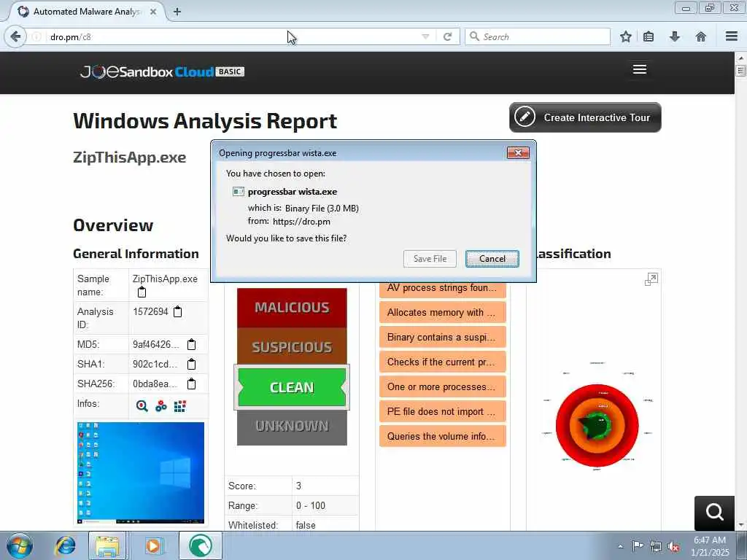Open the black search button at page corner
This screenshot has width=747, height=560.
pyautogui.click(x=714, y=513)
